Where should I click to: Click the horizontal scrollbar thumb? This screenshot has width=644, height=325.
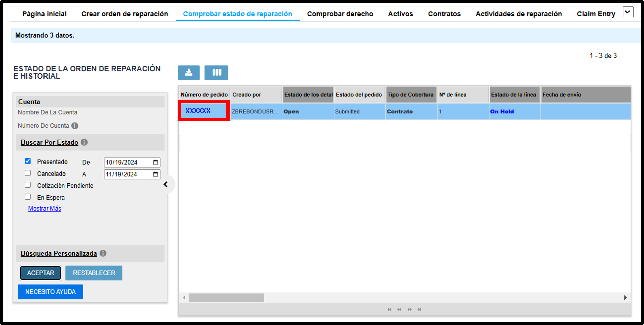(x=226, y=298)
